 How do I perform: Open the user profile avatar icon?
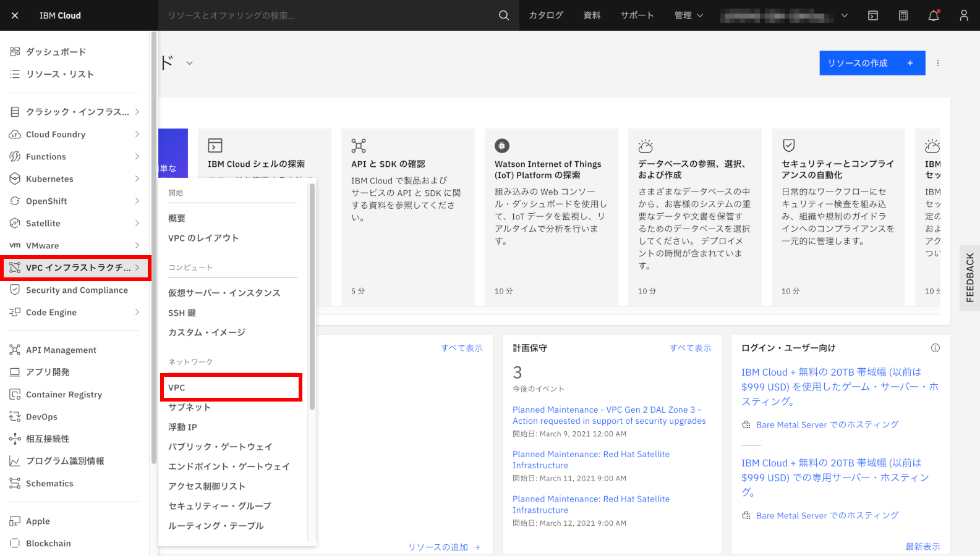coord(964,15)
